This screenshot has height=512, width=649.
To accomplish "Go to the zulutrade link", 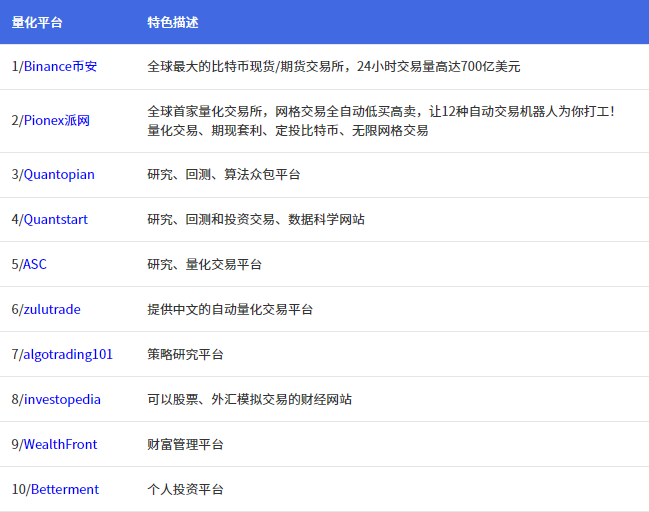I will coord(52,310).
